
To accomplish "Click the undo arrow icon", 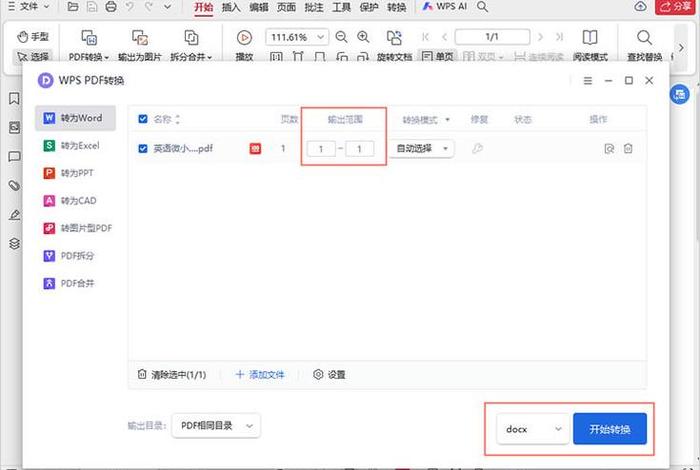I will coord(129,7).
